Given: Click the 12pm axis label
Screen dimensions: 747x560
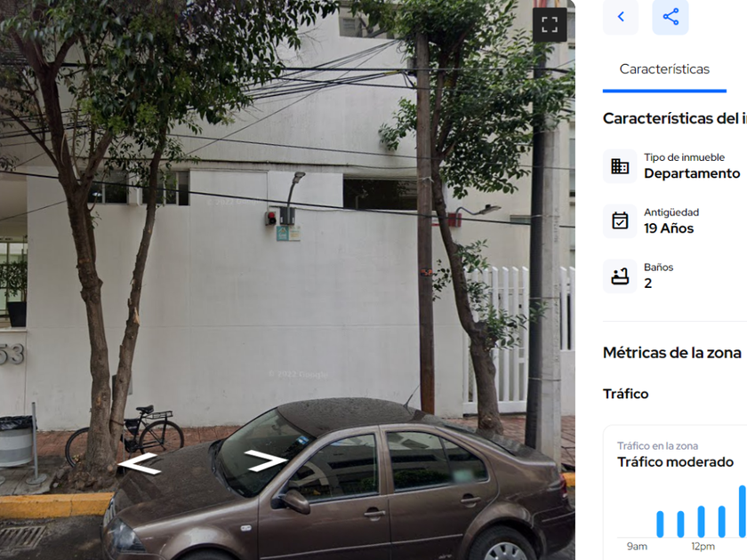Looking at the screenshot, I should point(703,546).
